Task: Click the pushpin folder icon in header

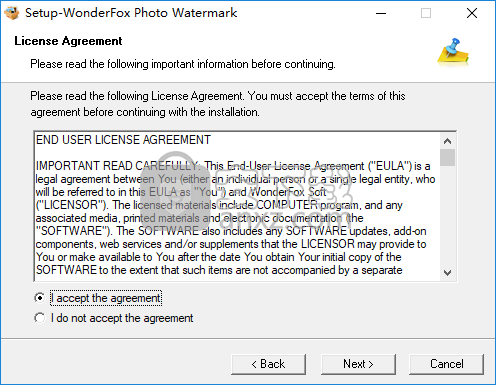Action: coord(453,52)
